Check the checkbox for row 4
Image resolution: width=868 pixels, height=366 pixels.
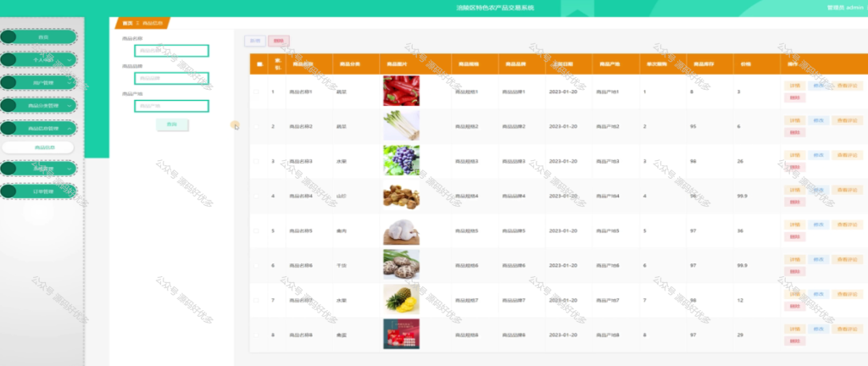tap(256, 196)
